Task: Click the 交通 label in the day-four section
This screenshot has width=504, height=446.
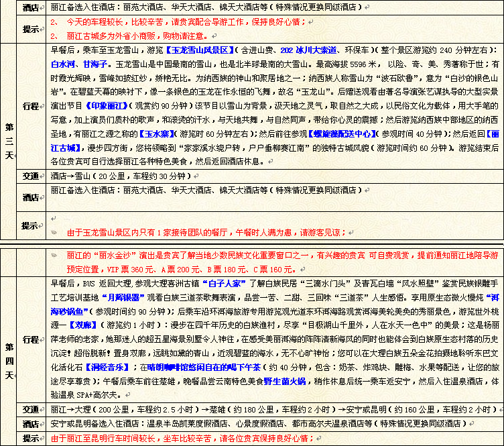Action: (x=31, y=409)
